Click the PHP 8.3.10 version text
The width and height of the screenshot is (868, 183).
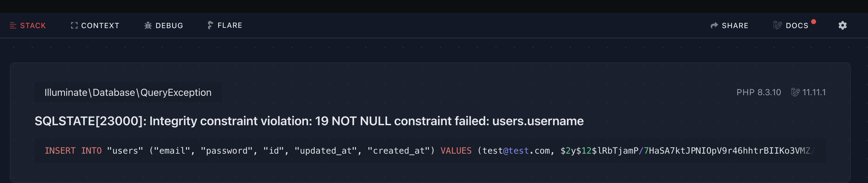point(759,92)
